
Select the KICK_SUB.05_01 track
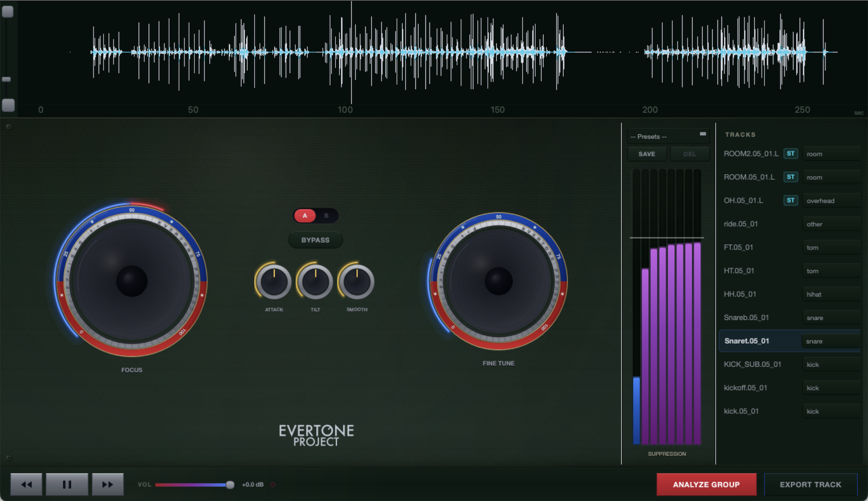click(x=752, y=364)
